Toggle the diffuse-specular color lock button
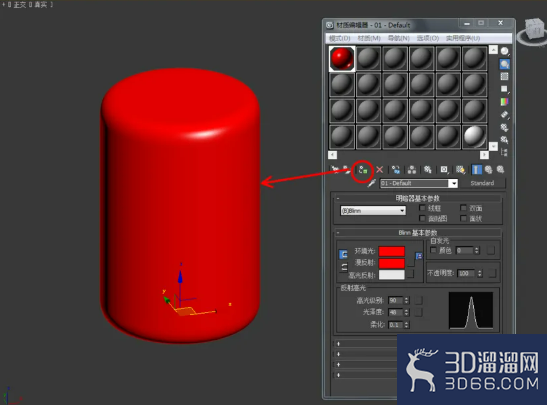The image size is (547, 405). [344, 268]
